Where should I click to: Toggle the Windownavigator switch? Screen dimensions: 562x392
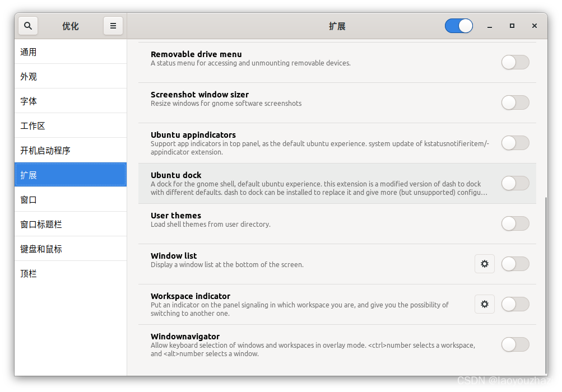tap(515, 344)
